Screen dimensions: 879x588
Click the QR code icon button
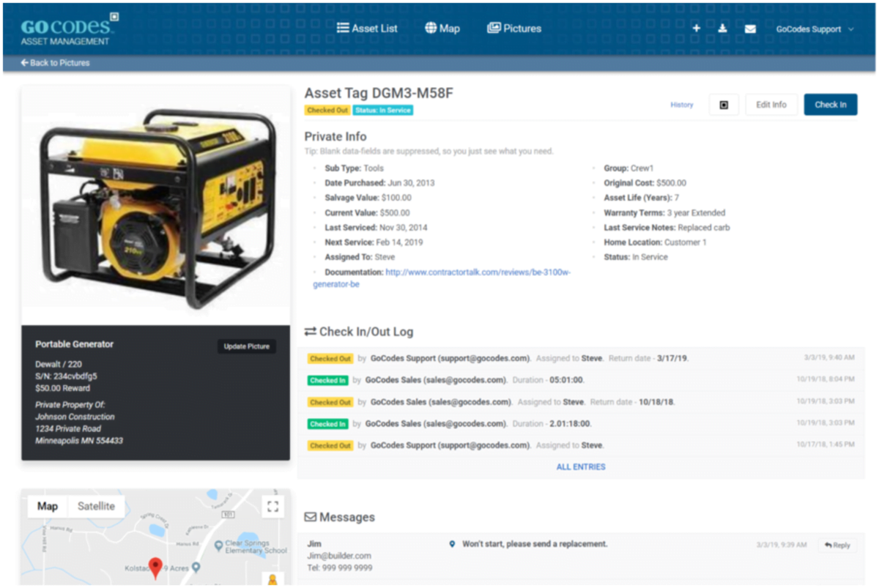[x=724, y=105]
